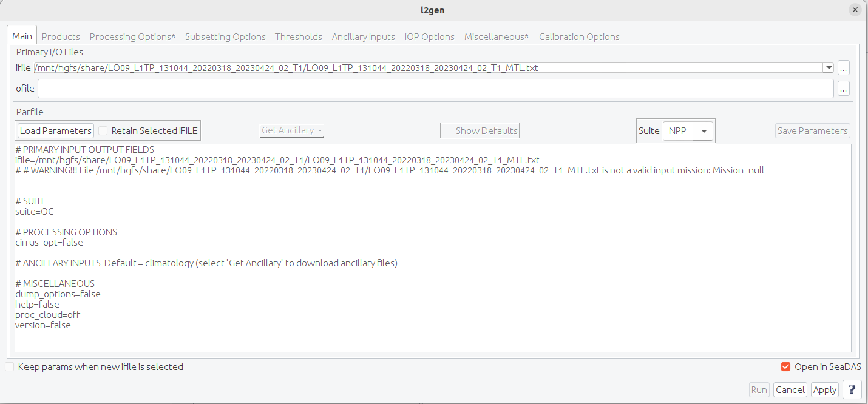This screenshot has height=404, width=868.
Task: Uncheck the Open in SeaDAS checkbox
Action: (785, 366)
